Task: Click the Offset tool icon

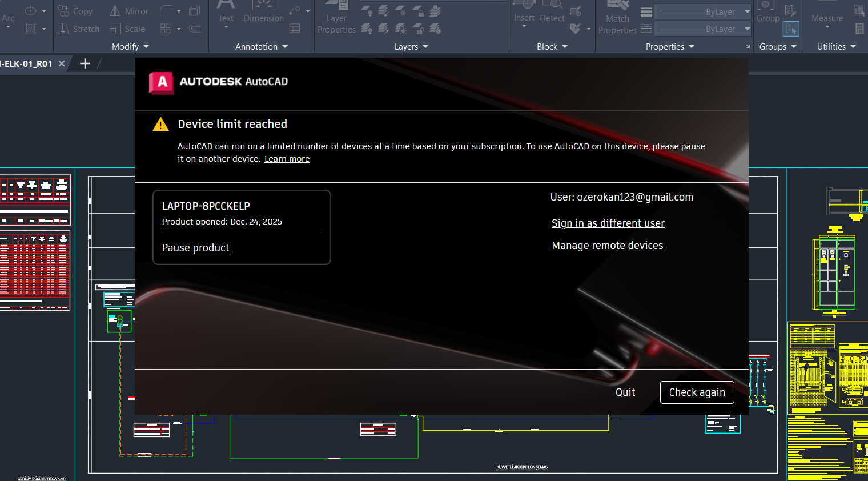Action: tap(195, 29)
